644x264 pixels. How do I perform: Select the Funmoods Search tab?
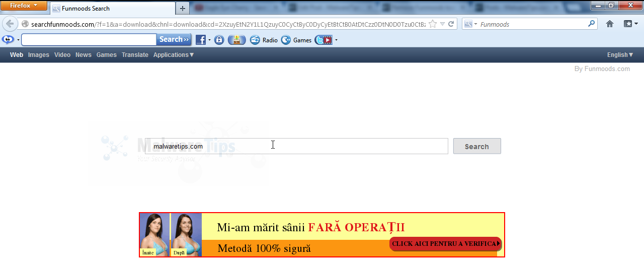click(x=113, y=9)
